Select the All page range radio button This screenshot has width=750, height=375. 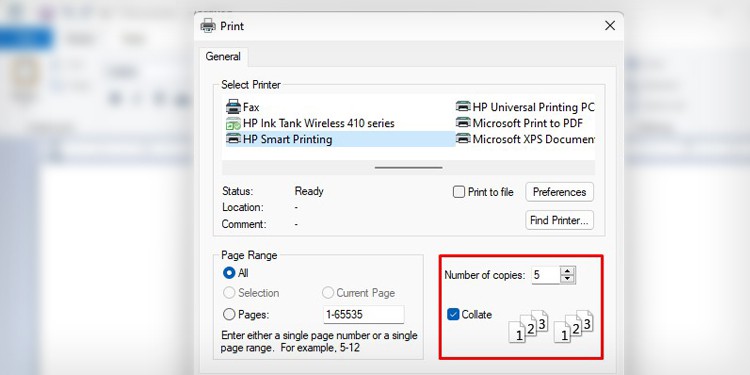click(x=229, y=273)
